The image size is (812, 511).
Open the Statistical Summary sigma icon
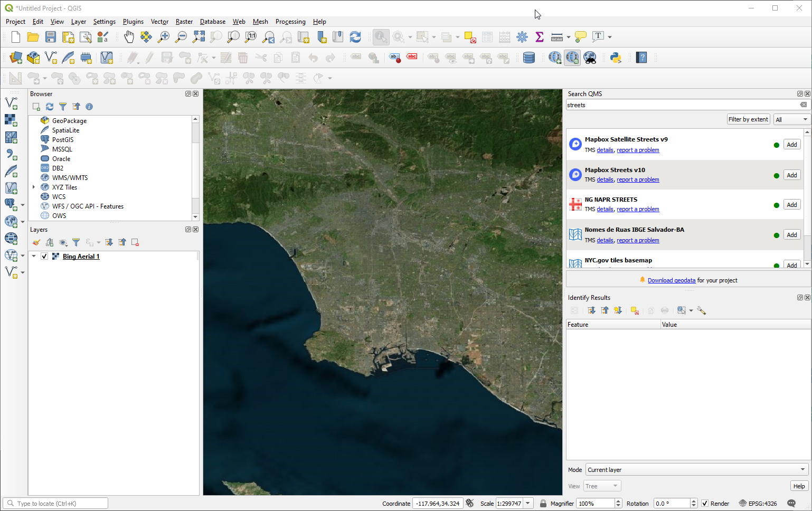click(x=539, y=37)
